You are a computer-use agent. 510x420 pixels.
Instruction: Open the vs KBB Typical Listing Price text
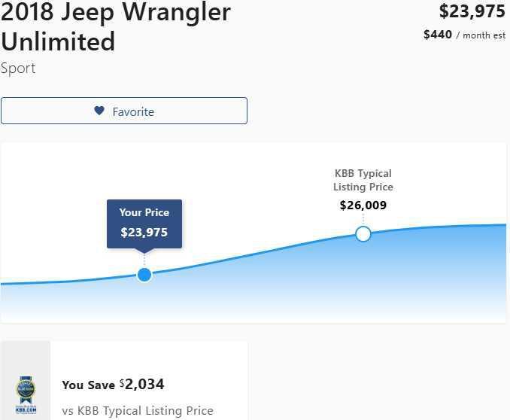138,411
